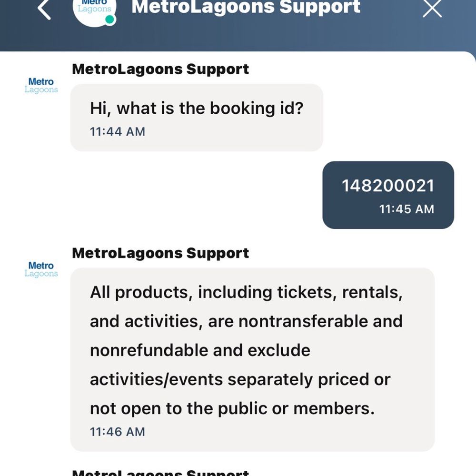Select the first MetroLagoons Support sender name
Viewport: 476px width, 476px height.
click(160, 69)
